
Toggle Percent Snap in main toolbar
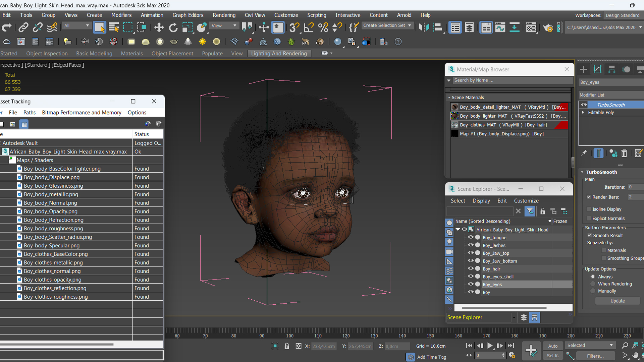click(323, 27)
